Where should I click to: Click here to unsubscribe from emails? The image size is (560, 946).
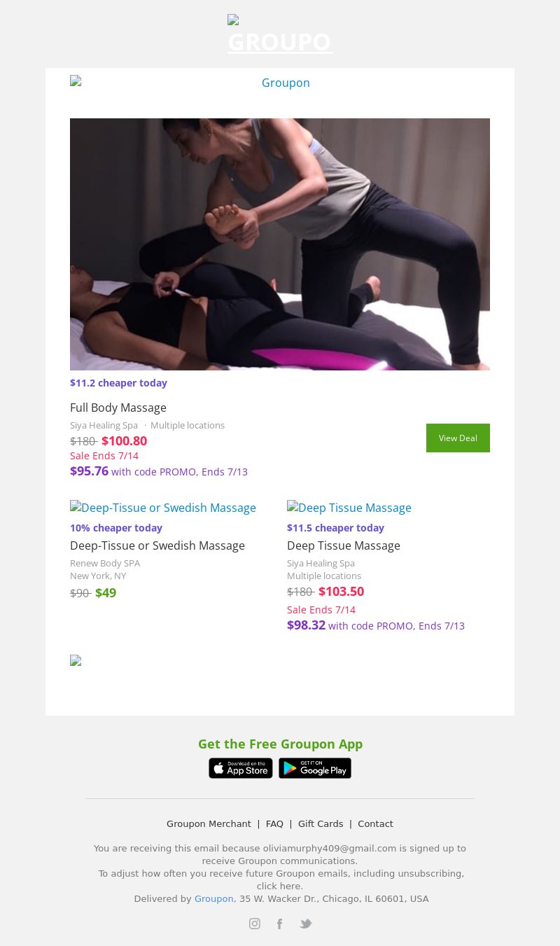pos(279,886)
